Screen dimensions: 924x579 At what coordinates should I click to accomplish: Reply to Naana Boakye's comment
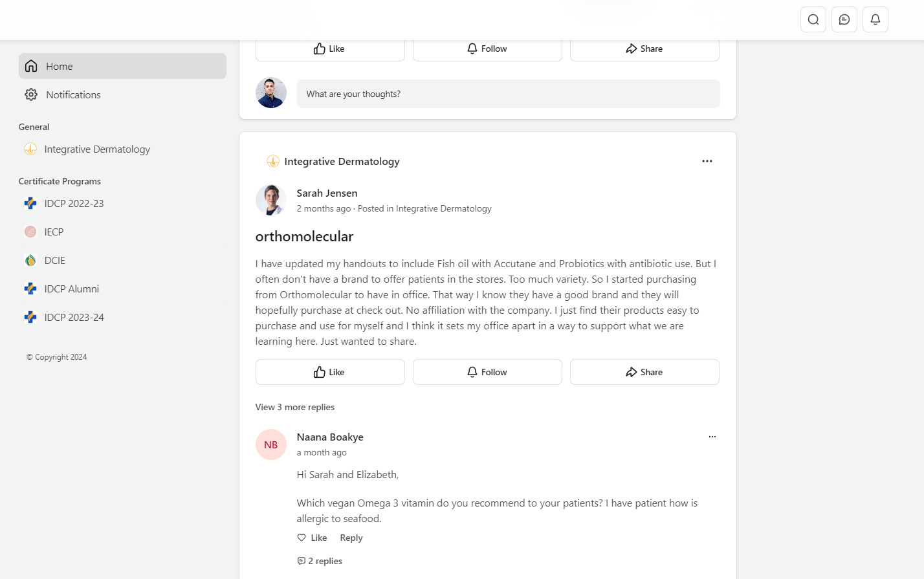tap(351, 538)
